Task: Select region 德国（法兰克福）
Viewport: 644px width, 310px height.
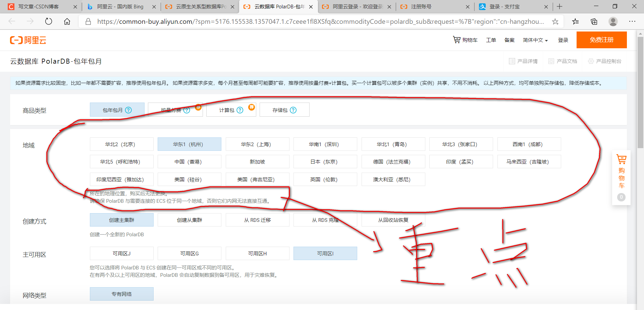Action: point(393,162)
